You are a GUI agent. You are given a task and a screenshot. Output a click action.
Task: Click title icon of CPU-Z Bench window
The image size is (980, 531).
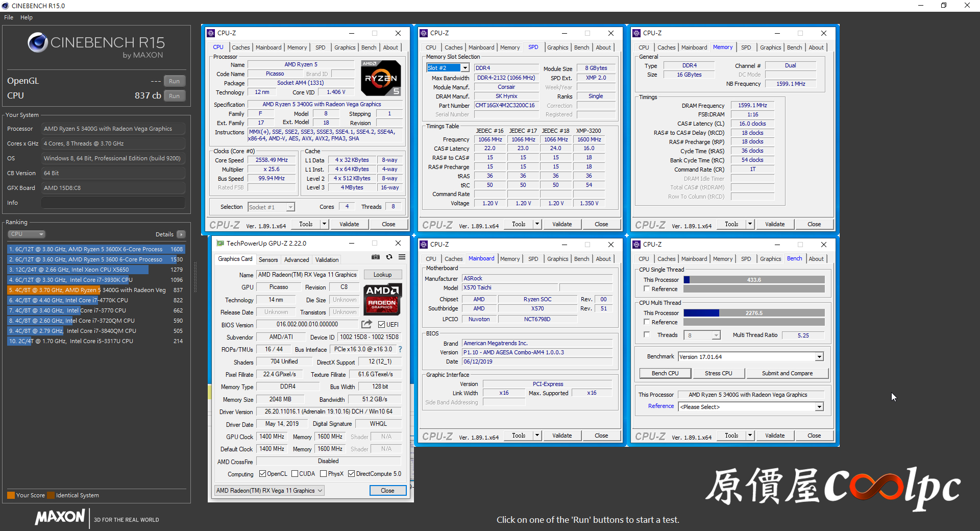[636, 245]
